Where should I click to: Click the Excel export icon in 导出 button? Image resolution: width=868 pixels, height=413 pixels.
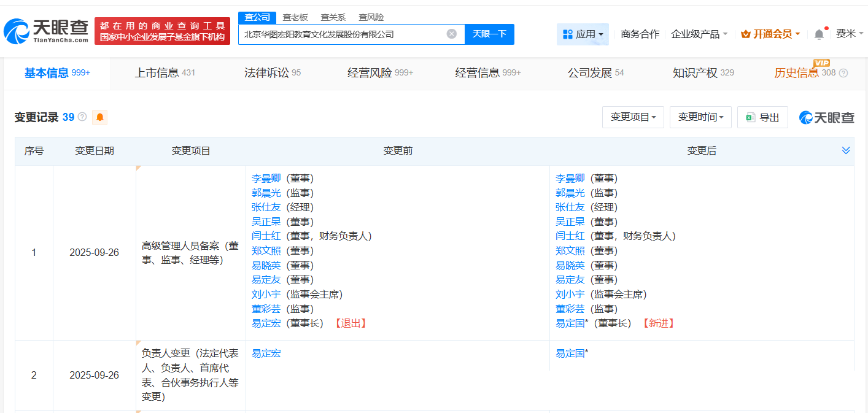click(752, 117)
